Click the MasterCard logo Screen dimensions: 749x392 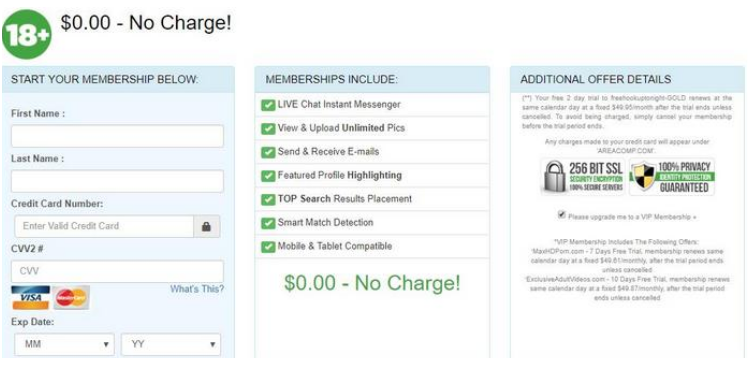pyautogui.click(x=71, y=298)
